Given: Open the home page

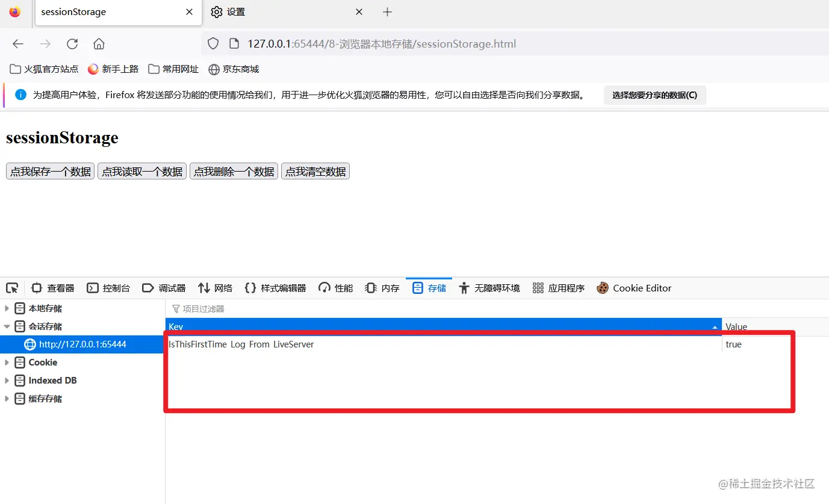Looking at the screenshot, I should point(99,44).
